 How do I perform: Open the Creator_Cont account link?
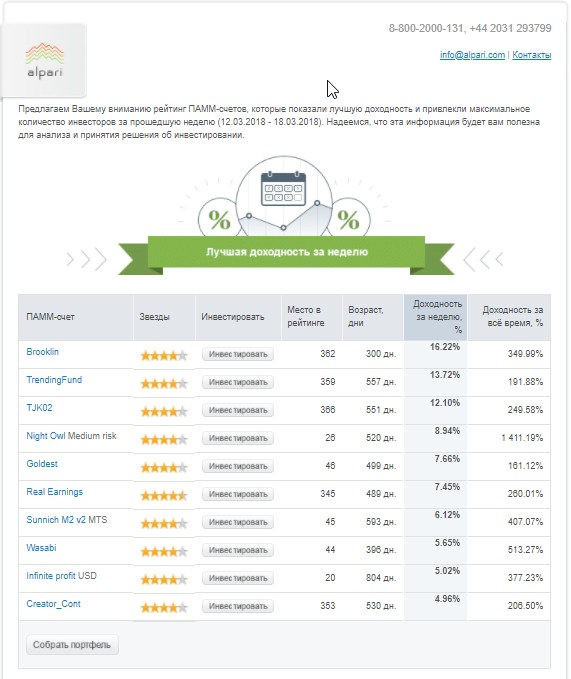[x=53, y=604]
